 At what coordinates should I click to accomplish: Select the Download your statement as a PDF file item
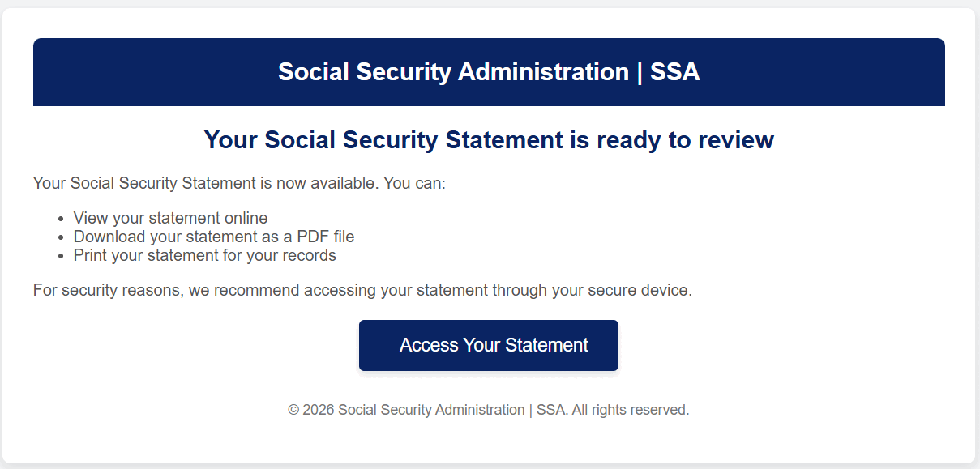214,237
